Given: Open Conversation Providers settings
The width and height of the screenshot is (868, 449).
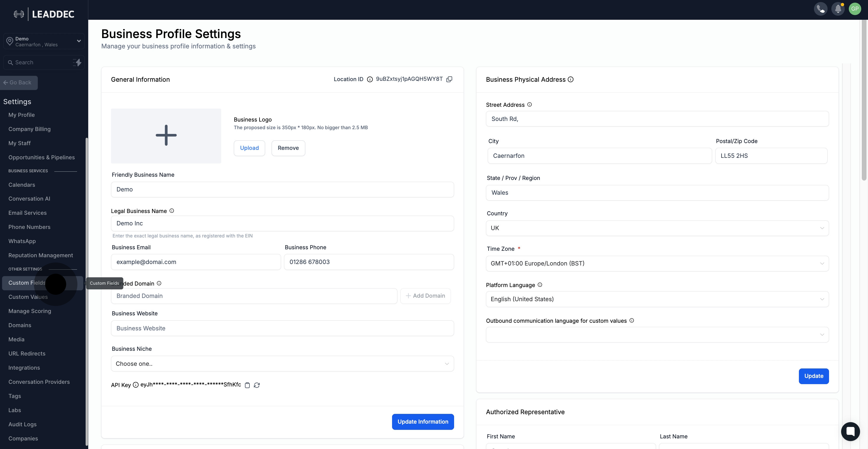Looking at the screenshot, I should [39, 382].
